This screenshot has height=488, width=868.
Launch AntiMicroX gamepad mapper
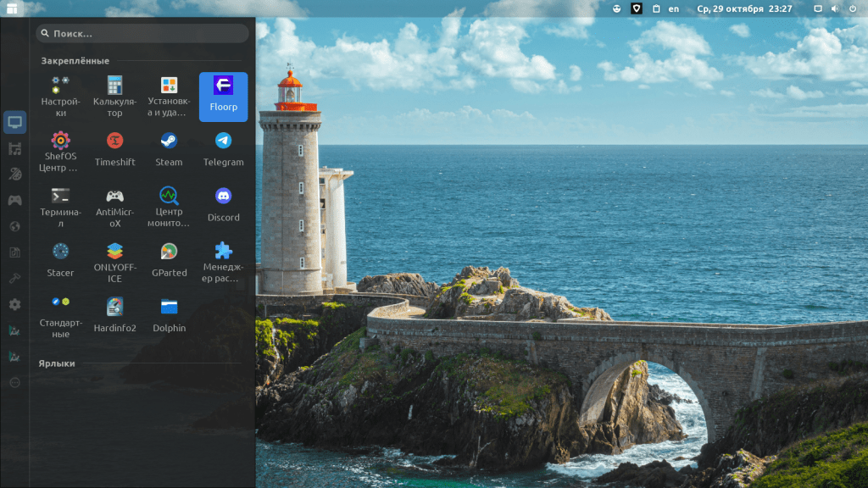(114, 204)
